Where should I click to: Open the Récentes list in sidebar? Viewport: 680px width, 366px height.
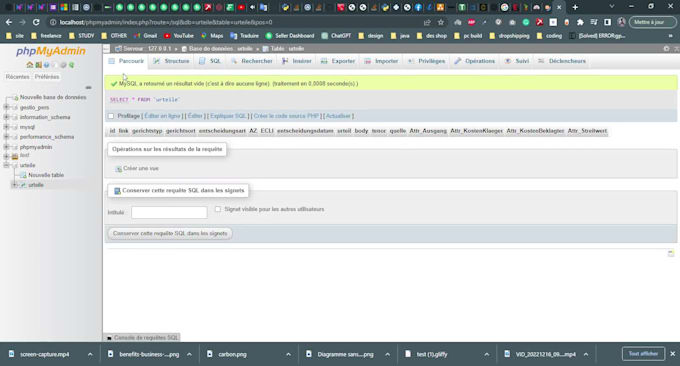[17, 77]
